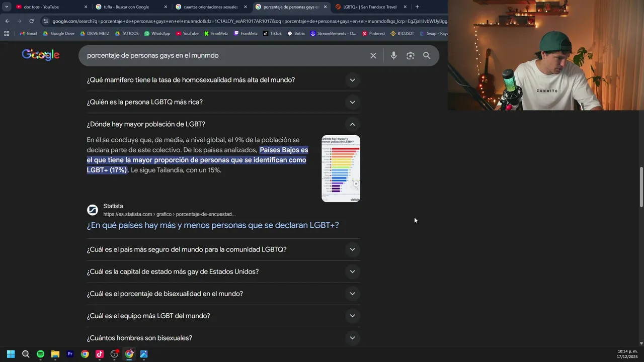This screenshot has width=644, height=362.
Task: Expand '¿Quién es la persona LGBTQ más rica?'
Action: [x=223, y=102]
